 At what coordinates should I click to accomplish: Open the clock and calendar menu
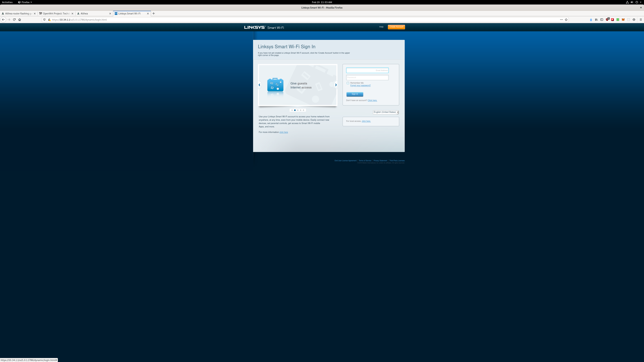pyautogui.click(x=322, y=2)
